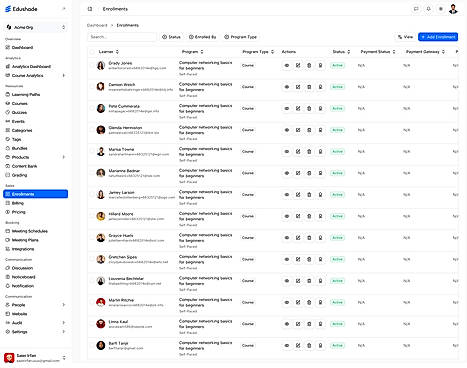The width and height of the screenshot is (467, 368).
Task: Toggle sidebar with panel icon beside Enrollments title
Action: 90,9
